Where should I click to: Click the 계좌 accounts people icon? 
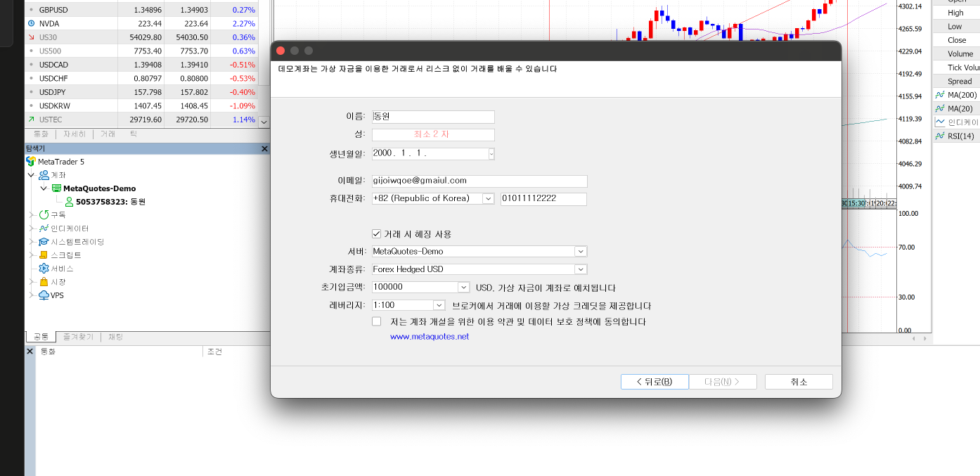click(x=44, y=175)
